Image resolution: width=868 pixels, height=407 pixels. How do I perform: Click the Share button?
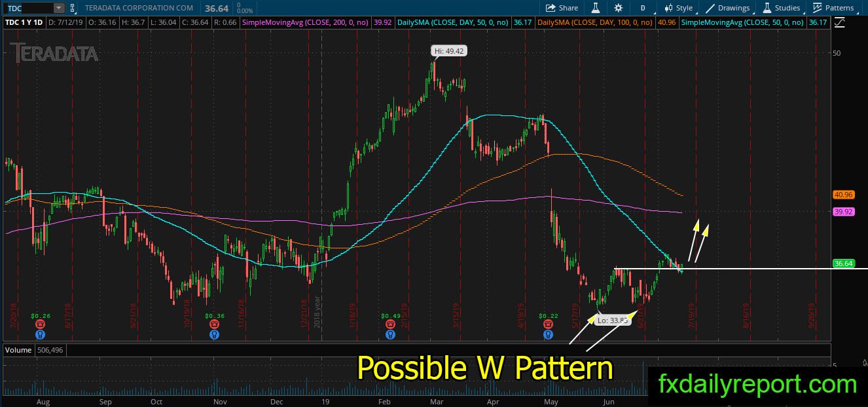coord(562,8)
